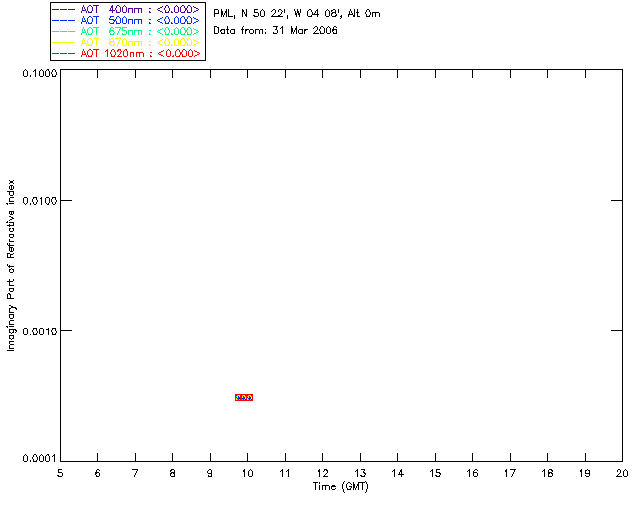Image resolution: width=640 pixels, height=512 pixels.
Task: Click the 'Imaginary Part of Refractive Index' axis label
Action: [x=11, y=265]
